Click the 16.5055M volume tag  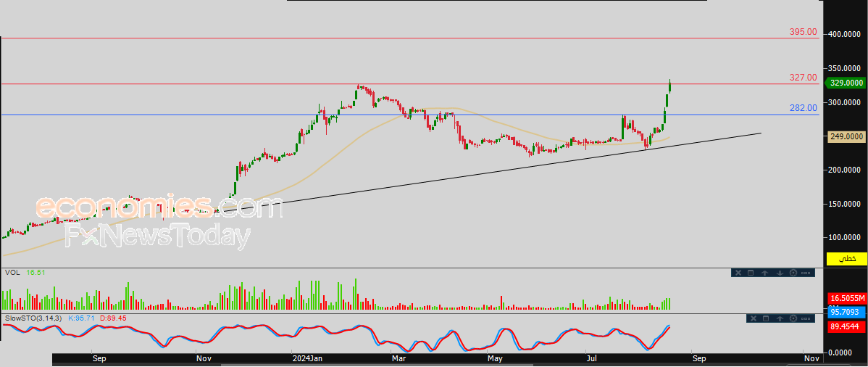point(847,297)
